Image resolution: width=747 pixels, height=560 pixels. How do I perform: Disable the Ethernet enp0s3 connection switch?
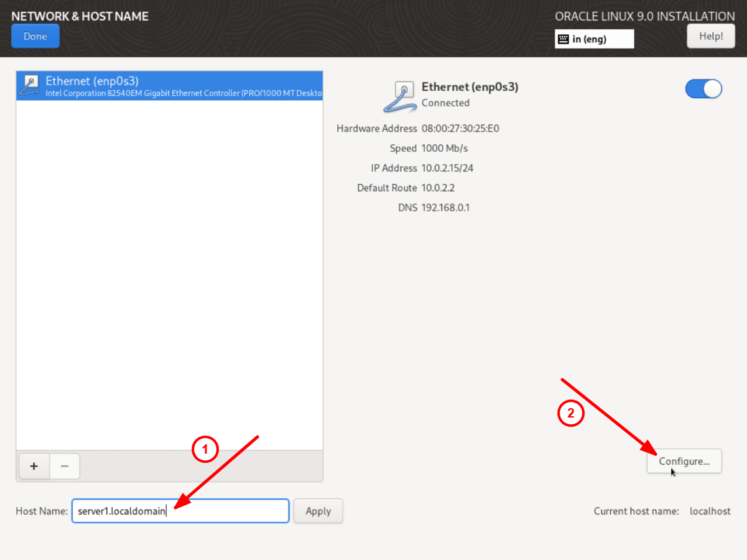(703, 89)
